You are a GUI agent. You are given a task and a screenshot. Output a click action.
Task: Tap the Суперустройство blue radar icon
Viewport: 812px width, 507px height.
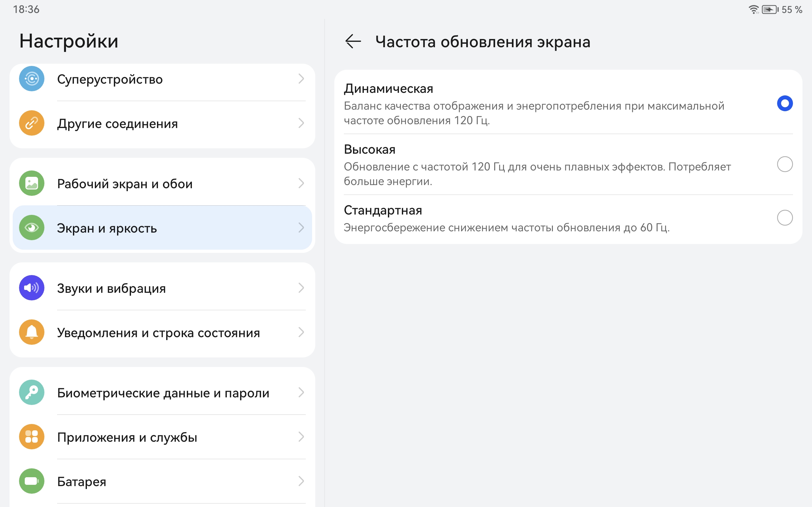click(x=31, y=79)
